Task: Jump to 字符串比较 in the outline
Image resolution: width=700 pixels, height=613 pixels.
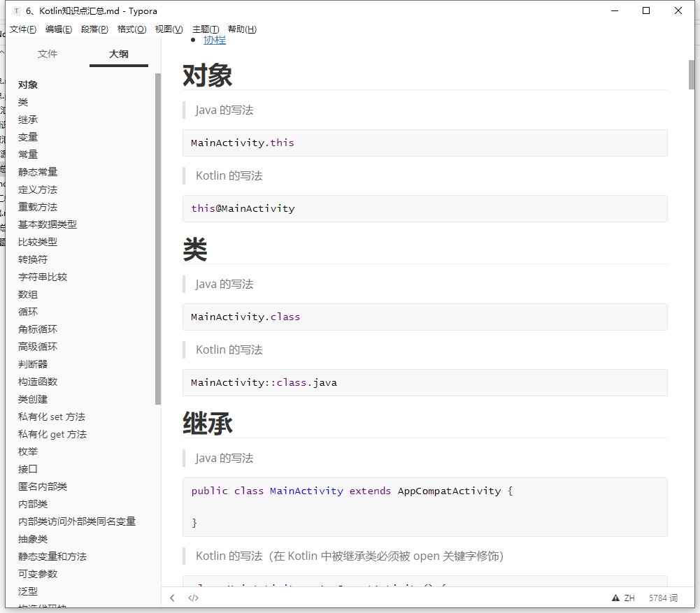Action: pyautogui.click(x=43, y=277)
